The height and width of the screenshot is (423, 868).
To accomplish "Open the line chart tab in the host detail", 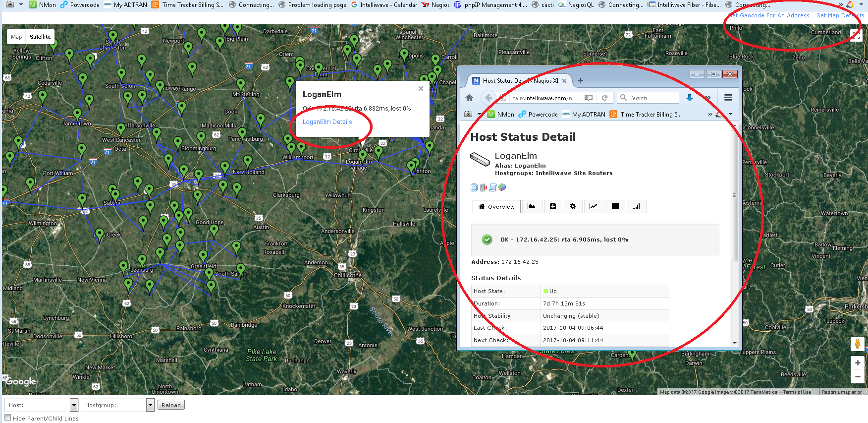I will [x=593, y=206].
